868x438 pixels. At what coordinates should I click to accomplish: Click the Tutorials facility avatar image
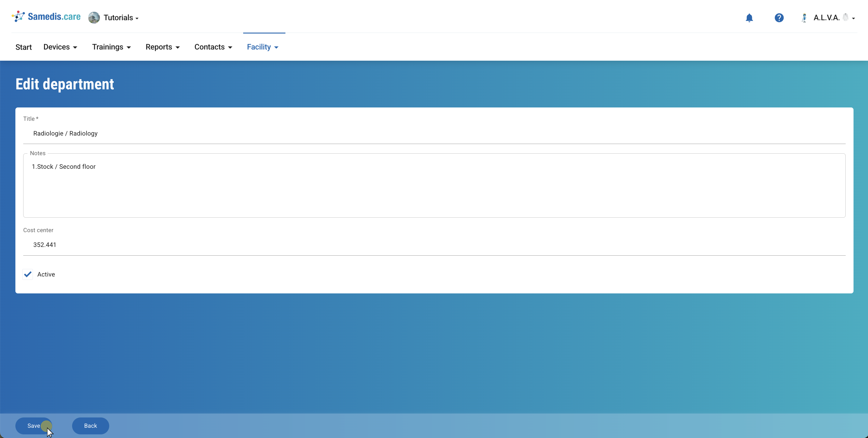(x=94, y=18)
